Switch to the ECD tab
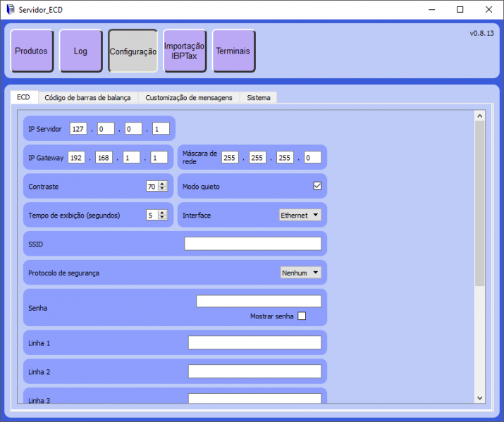 coord(24,97)
